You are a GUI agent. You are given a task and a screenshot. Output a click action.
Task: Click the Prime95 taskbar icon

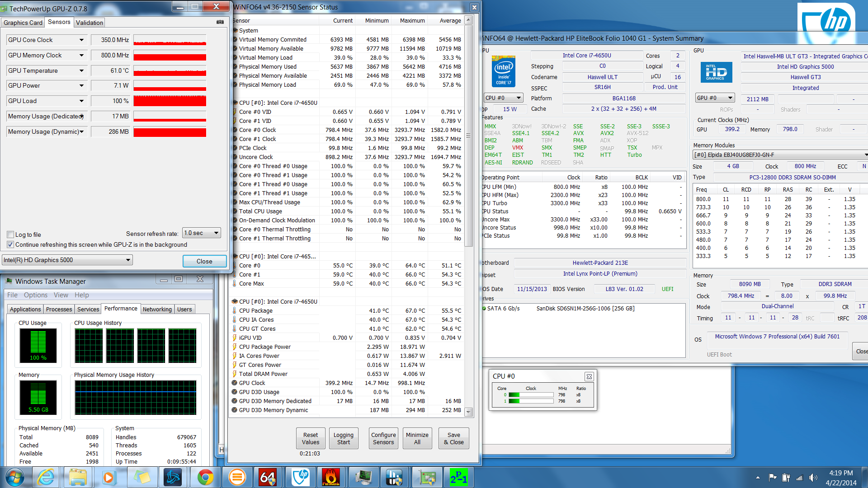(458, 477)
